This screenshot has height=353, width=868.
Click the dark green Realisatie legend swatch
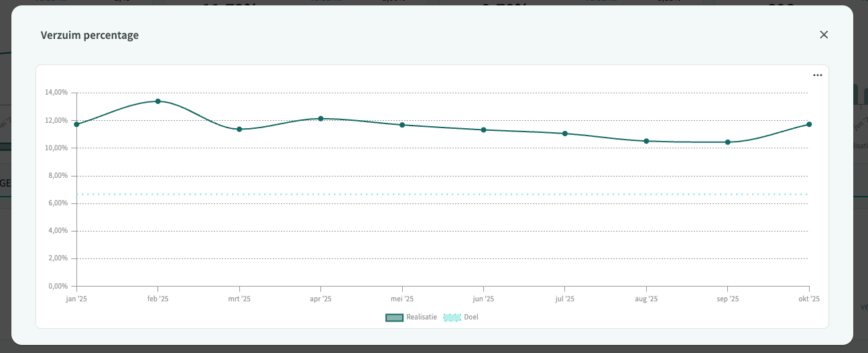coord(394,317)
